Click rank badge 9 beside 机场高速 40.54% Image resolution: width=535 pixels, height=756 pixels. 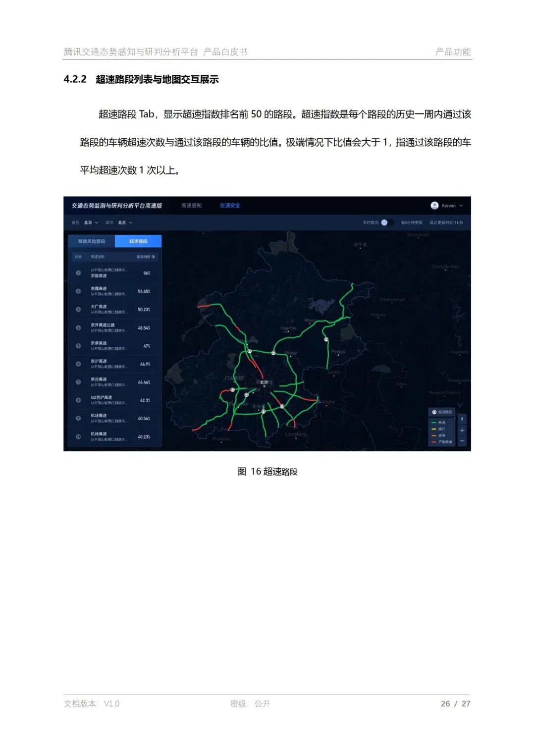point(78,419)
